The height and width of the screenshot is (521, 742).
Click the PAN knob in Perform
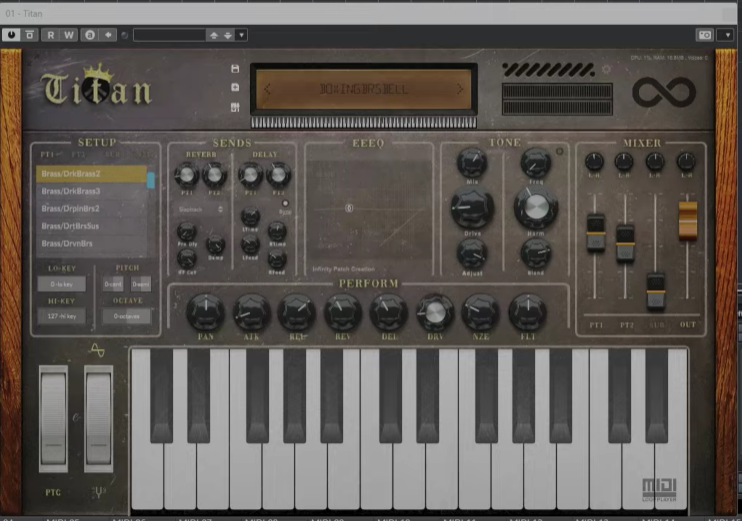click(x=205, y=312)
